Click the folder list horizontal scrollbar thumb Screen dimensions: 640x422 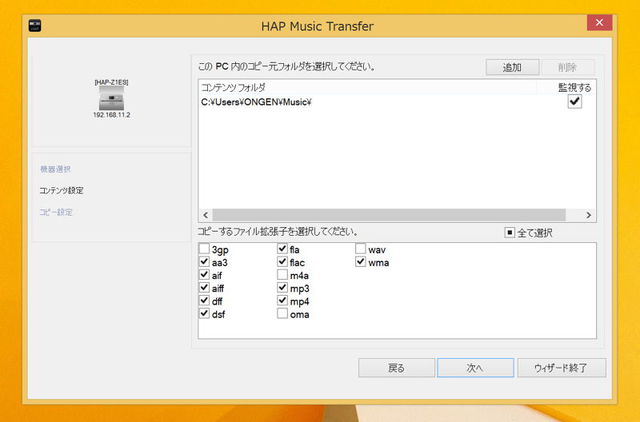[x=389, y=215]
